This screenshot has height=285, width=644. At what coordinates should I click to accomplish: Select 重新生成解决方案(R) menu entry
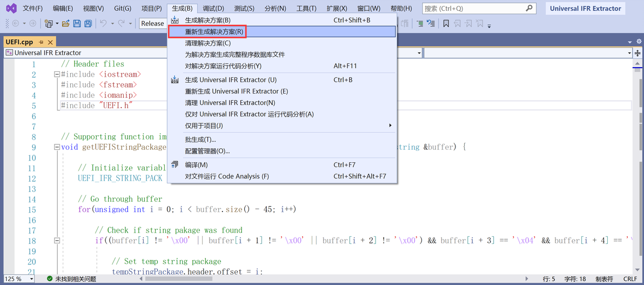click(x=282, y=31)
